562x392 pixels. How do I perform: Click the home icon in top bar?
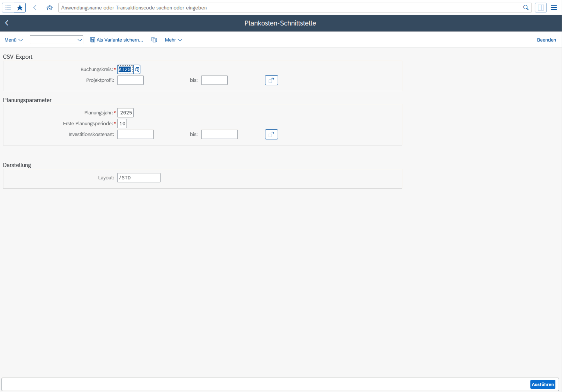pos(49,8)
